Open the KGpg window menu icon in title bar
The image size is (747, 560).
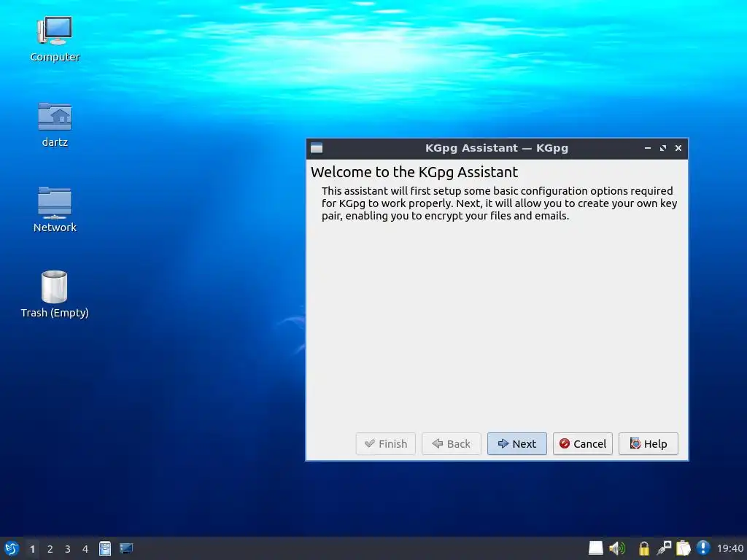click(317, 148)
